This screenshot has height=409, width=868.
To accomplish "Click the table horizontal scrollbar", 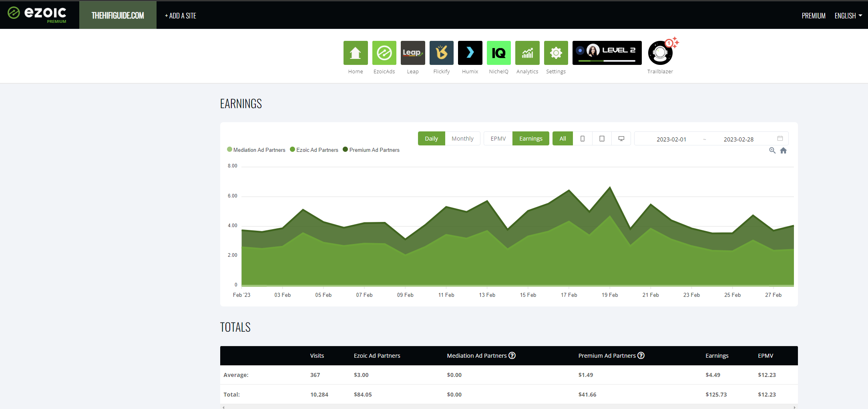I will click(x=509, y=407).
